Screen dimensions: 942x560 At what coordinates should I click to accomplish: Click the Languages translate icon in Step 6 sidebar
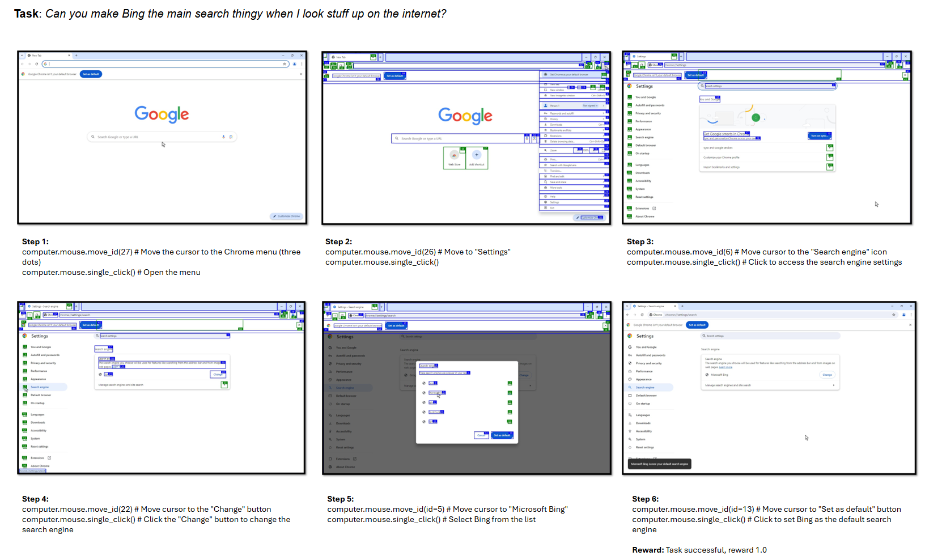(x=630, y=415)
